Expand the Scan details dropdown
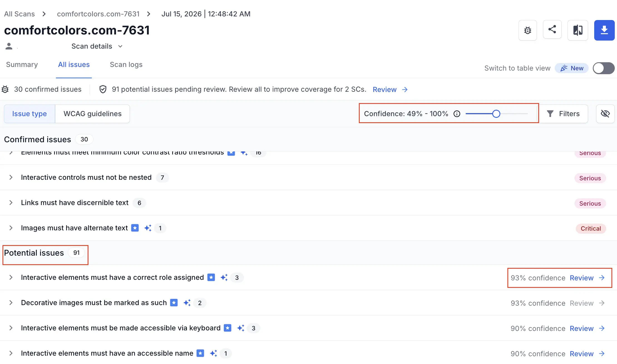The width and height of the screenshot is (617, 364). 97,46
